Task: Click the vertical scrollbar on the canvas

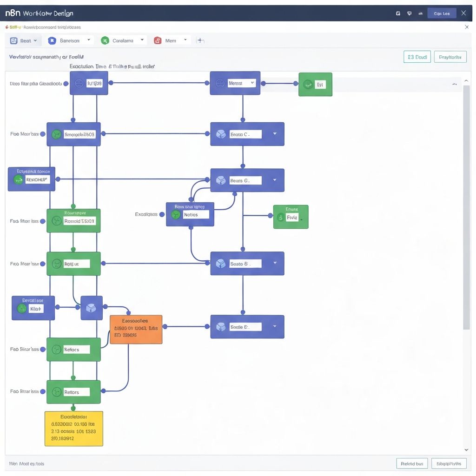Action: click(466, 205)
